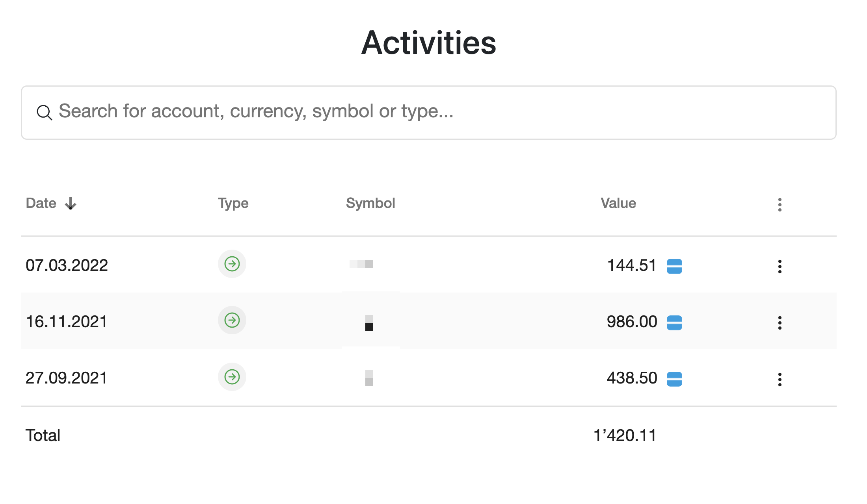The image size is (867, 504).
Task: Click the activity type icon for the 27.09.2021 entry
Action: pos(232,377)
